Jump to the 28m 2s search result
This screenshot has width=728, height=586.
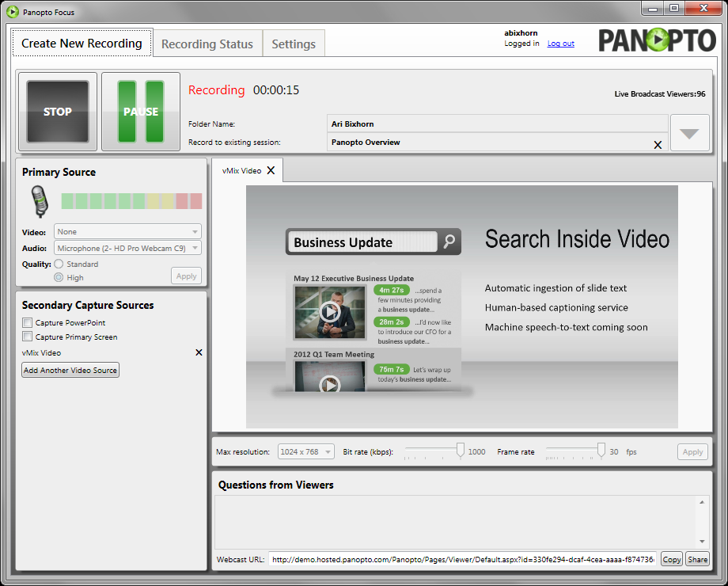[392, 322]
